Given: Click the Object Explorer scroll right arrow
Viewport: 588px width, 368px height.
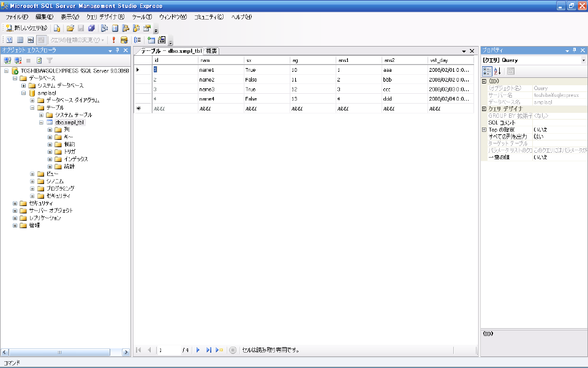Looking at the screenshot, I should point(126,352).
